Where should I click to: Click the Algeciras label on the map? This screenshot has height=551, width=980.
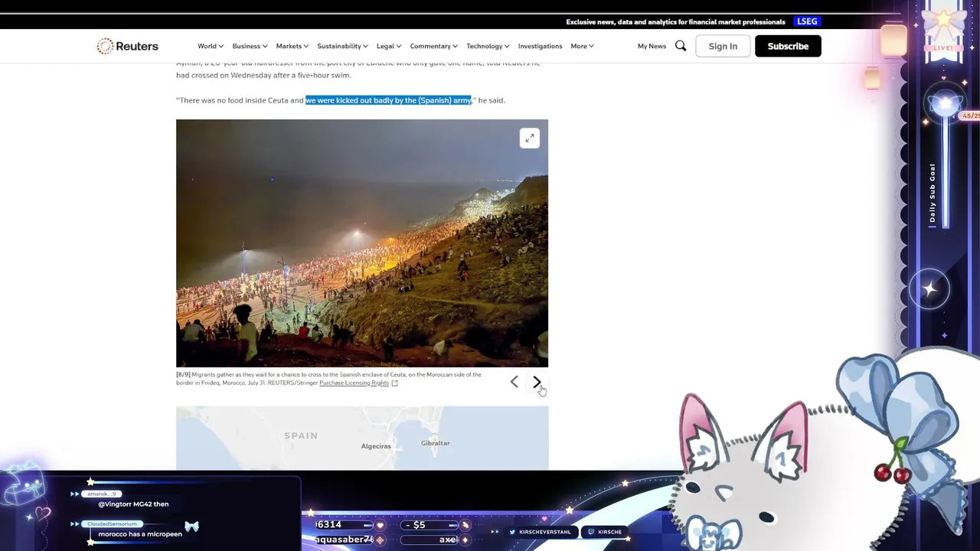point(376,446)
